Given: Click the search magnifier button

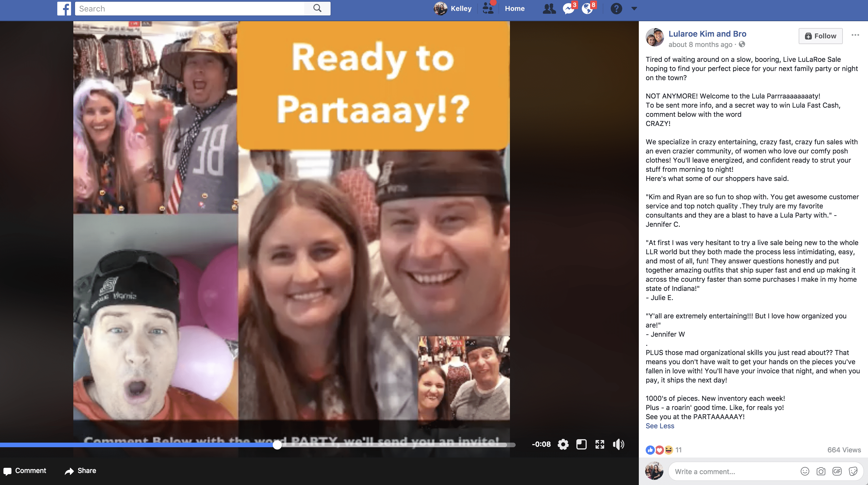Looking at the screenshot, I should click(317, 8).
